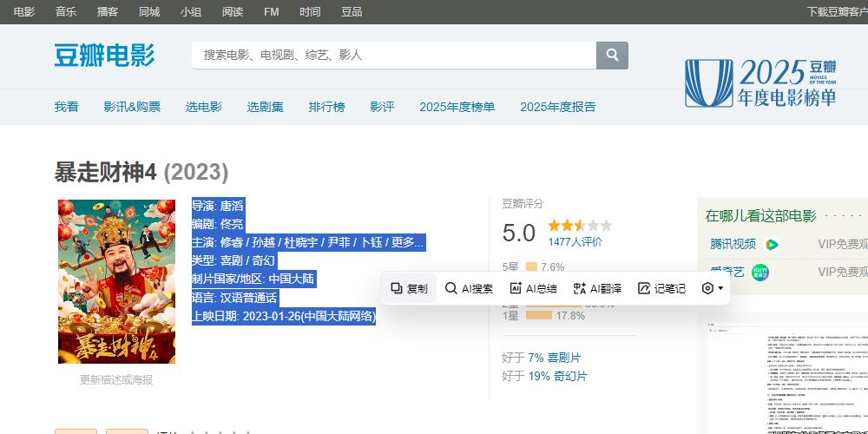
Task: Open the 豆瓣电影 logo homepage
Action: 104,55
